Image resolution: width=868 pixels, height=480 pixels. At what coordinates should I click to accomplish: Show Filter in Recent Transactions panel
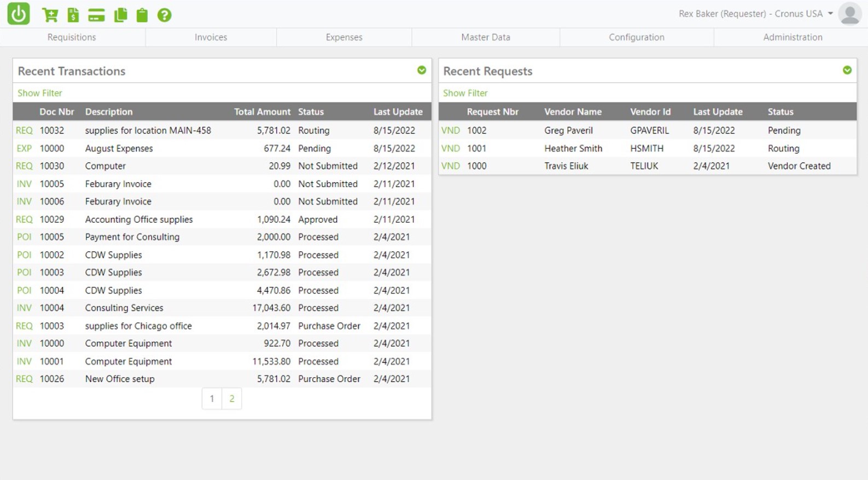pos(40,93)
